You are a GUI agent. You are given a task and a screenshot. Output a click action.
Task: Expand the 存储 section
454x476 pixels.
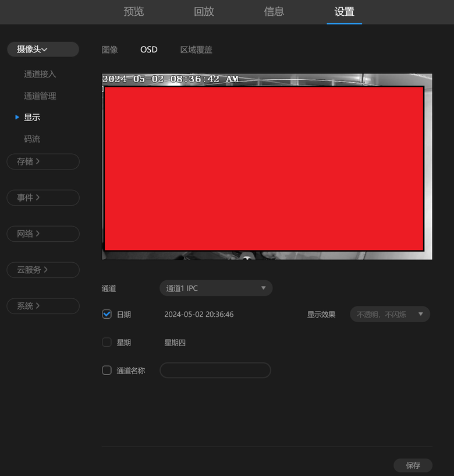tap(43, 161)
